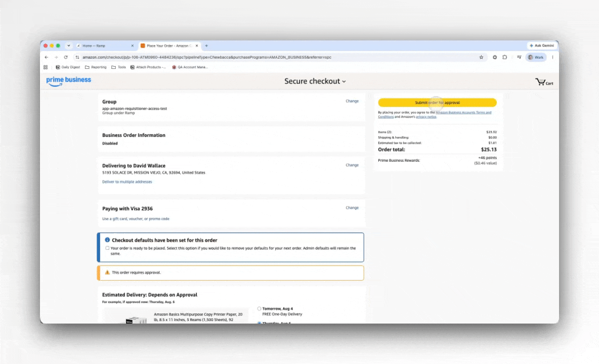Open the Cart icon

point(544,82)
